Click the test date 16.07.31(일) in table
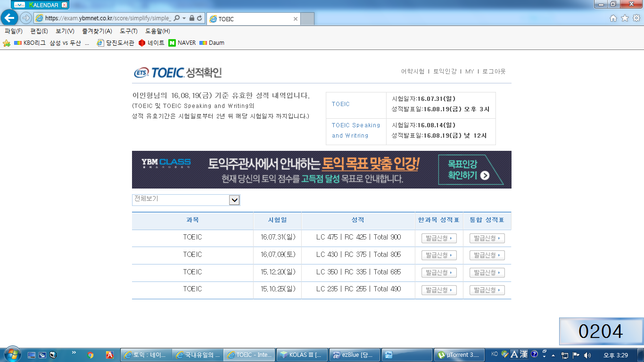Screen dimensions: 644x362 [278, 237]
